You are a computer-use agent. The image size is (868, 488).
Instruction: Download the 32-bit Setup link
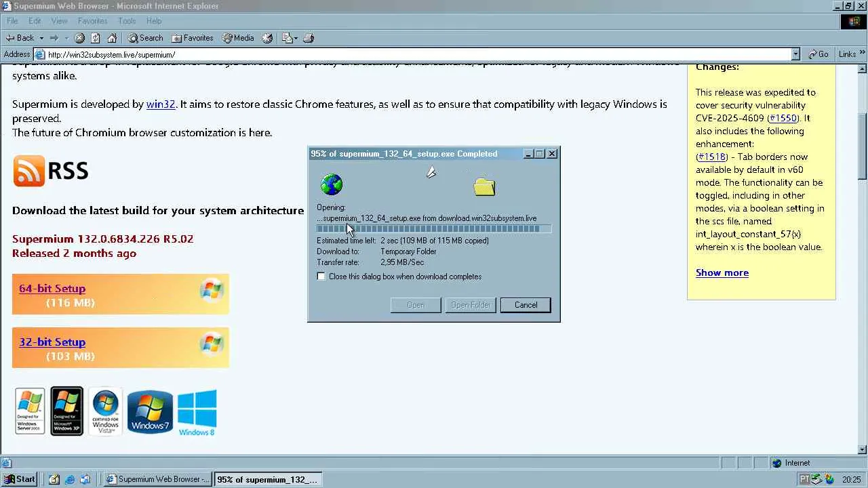52,342
